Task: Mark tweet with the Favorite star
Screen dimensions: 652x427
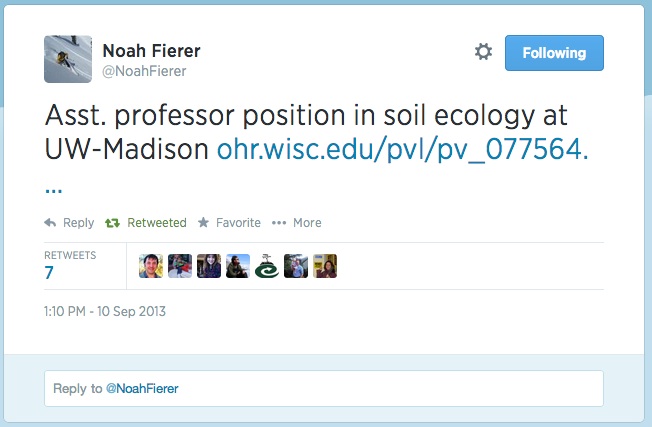Action: [x=229, y=223]
